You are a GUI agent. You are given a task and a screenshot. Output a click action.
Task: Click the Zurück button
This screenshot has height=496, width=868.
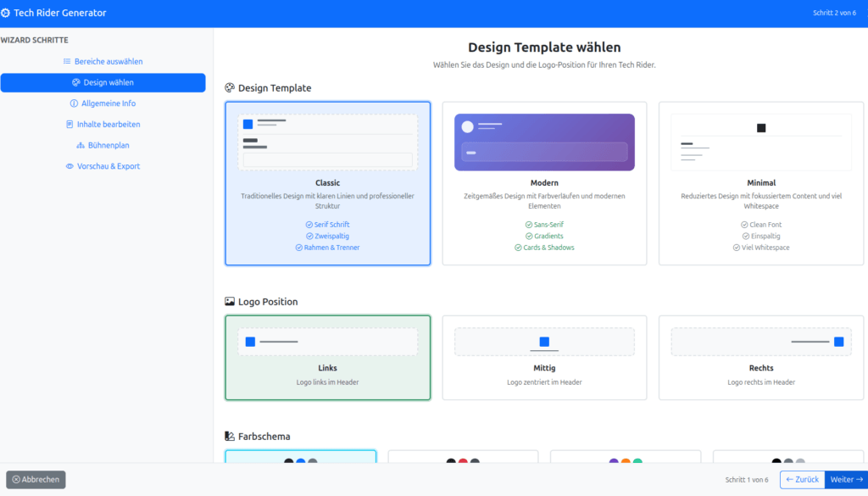(801, 480)
